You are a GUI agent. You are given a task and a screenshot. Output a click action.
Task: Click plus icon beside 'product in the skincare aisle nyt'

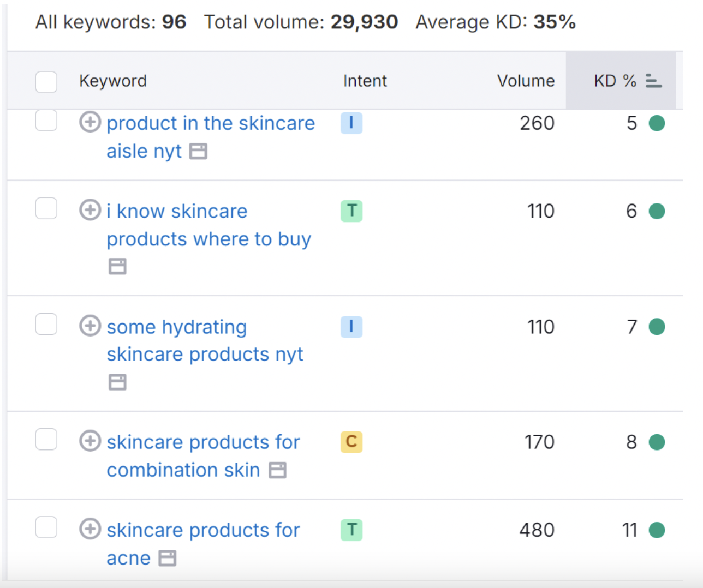pos(90,122)
